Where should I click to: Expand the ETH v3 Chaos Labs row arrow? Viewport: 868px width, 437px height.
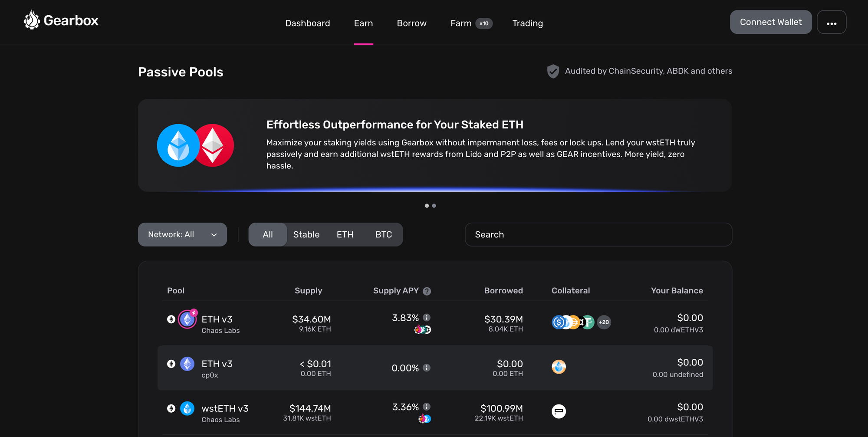[171, 319]
